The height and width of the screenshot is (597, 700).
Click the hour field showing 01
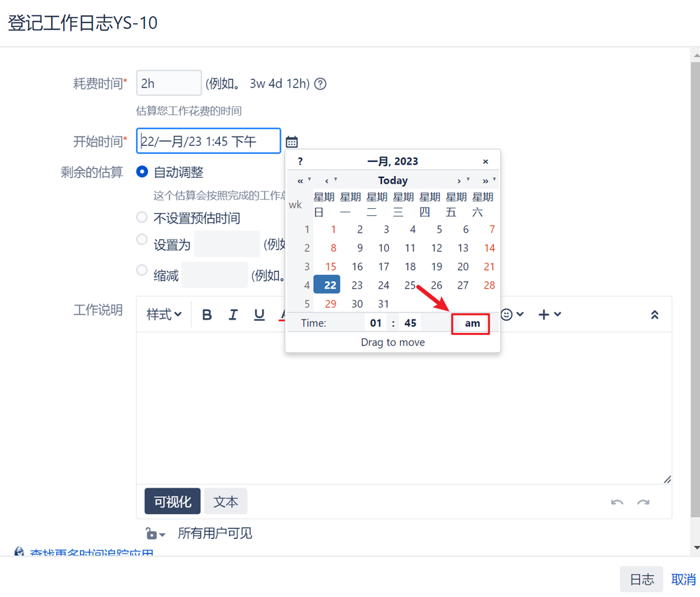click(x=376, y=323)
